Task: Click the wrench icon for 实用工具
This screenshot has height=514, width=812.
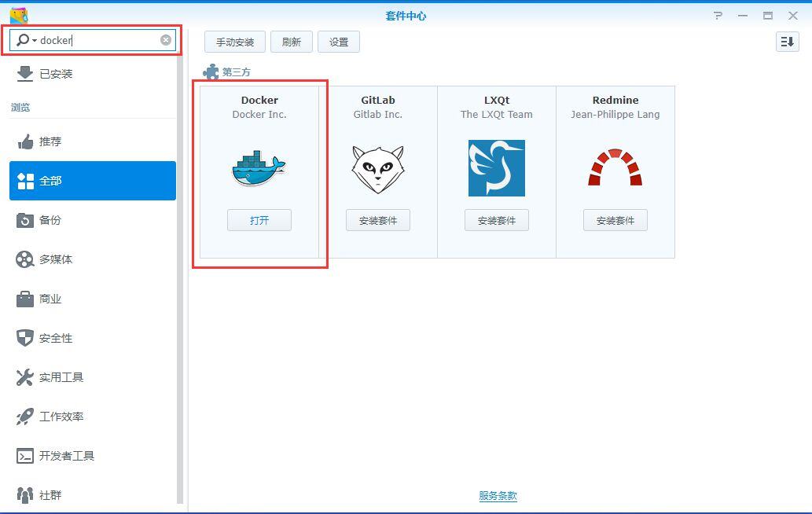Action: 25,377
